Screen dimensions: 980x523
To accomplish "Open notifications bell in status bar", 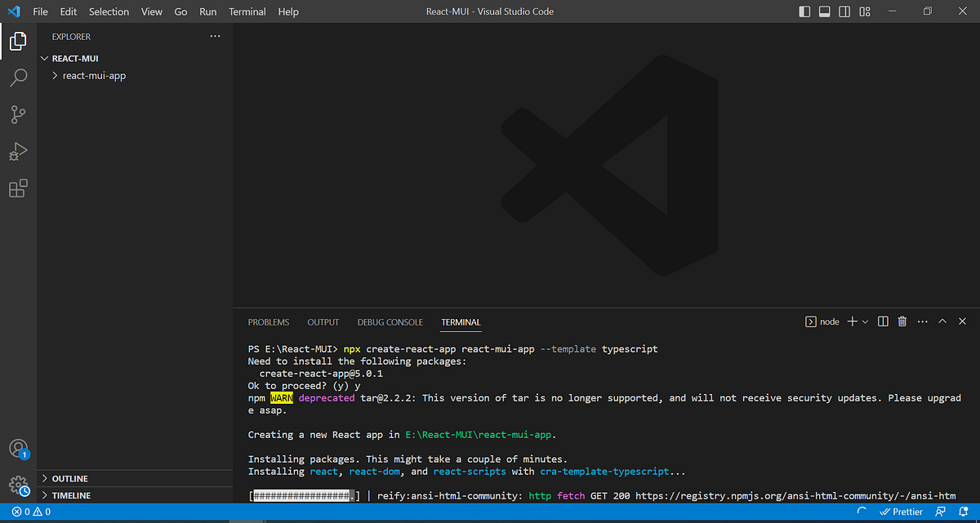I will tap(963, 512).
